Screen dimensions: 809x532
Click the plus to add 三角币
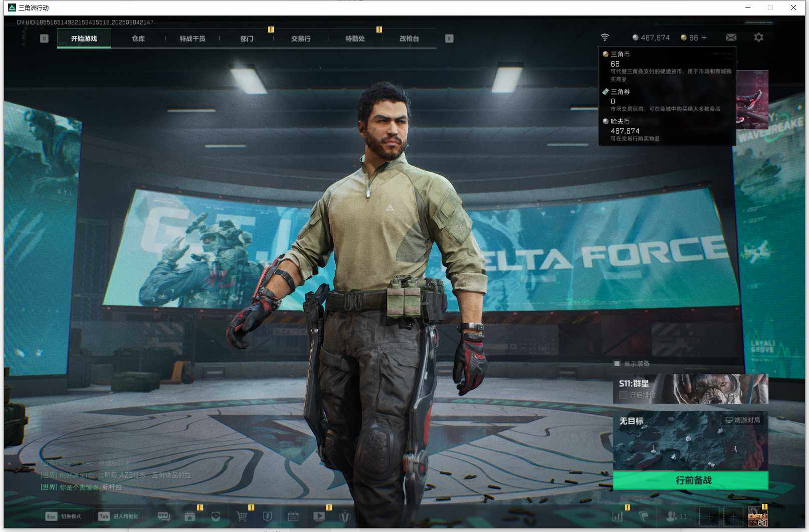click(x=704, y=38)
